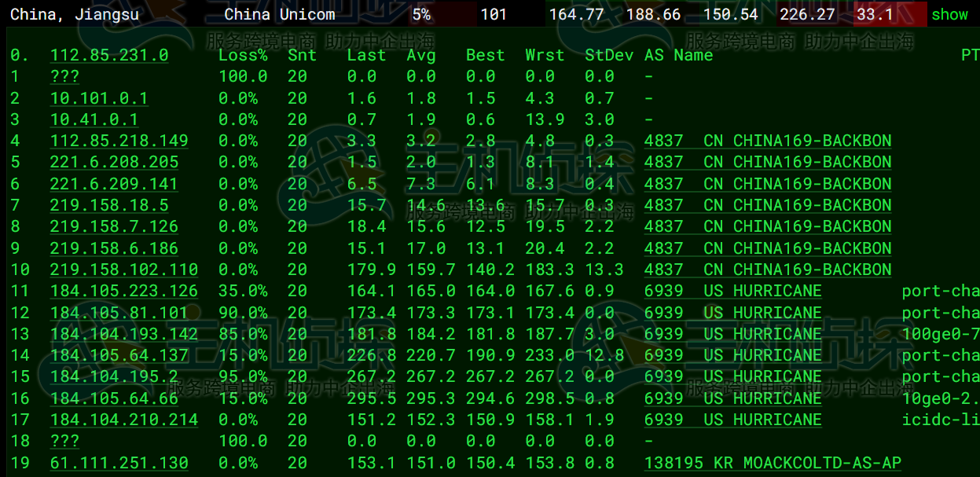The width and height of the screenshot is (980, 477).
Task: Click the 'Avg' column header
Action: coord(421,55)
